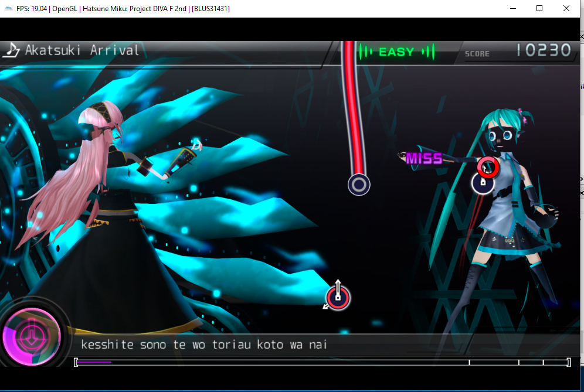The image size is (584, 392).
Task: Close the emulator window
Action: pyautogui.click(x=566, y=8)
